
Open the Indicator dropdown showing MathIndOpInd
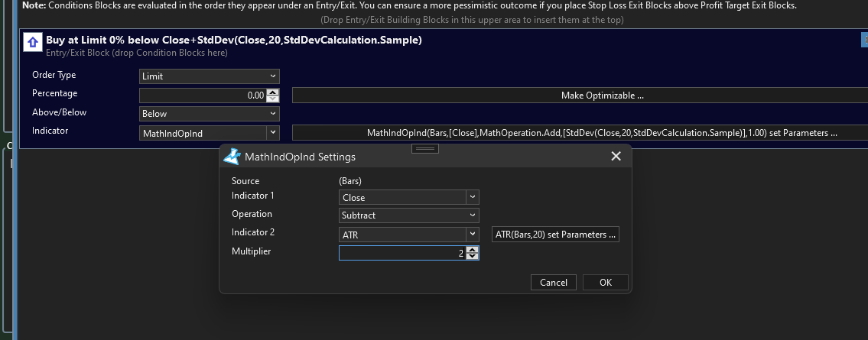210,133
